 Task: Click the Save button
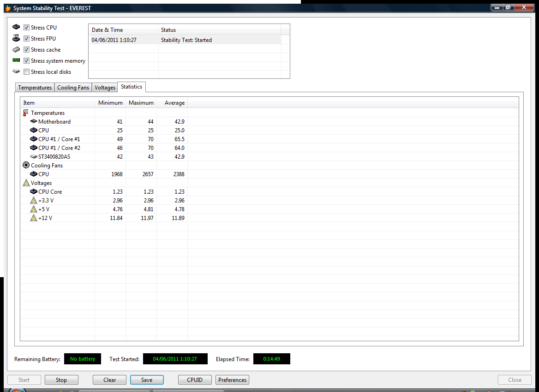click(147, 380)
